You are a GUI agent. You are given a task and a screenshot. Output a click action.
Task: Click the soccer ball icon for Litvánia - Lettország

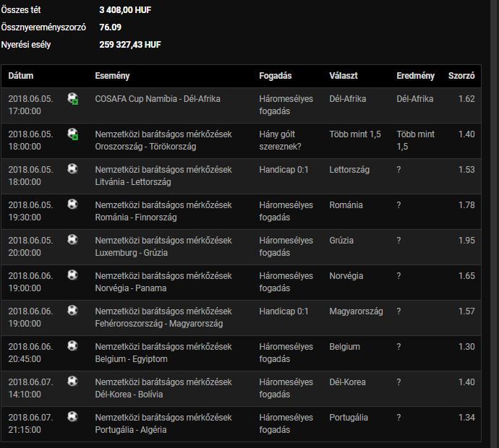[x=72, y=168]
